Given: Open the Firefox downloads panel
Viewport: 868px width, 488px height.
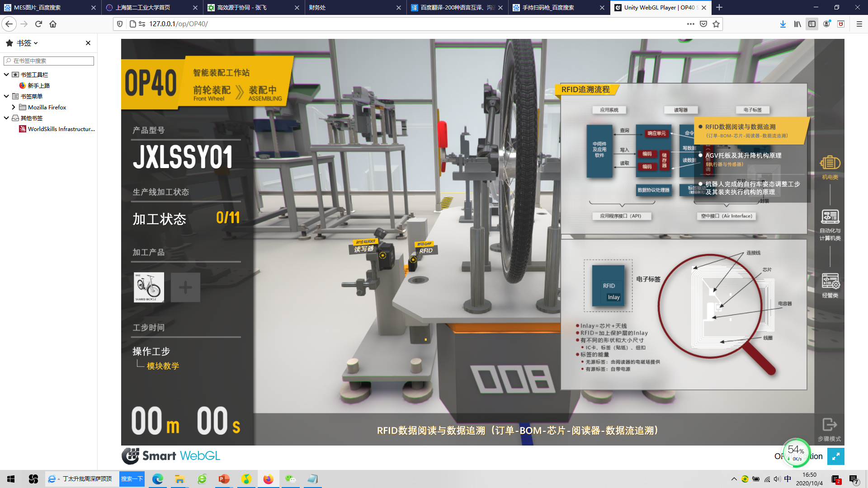Looking at the screenshot, I should pos(783,24).
